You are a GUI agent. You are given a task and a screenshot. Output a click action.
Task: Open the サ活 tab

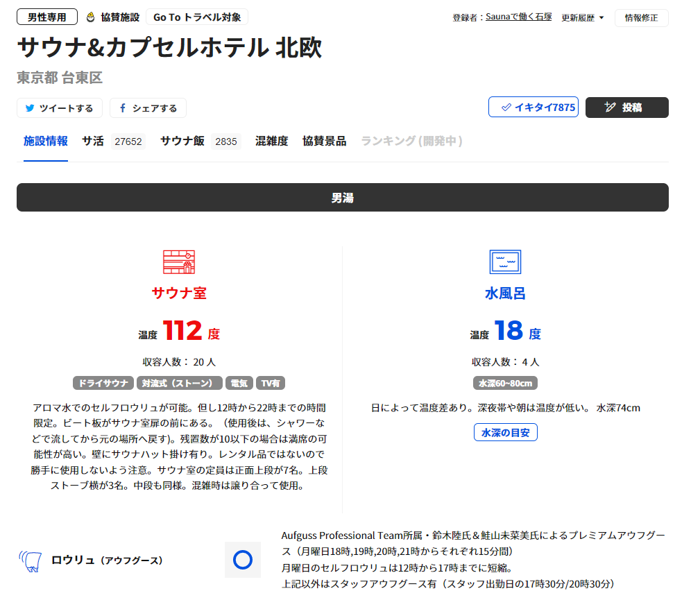[93, 141]
